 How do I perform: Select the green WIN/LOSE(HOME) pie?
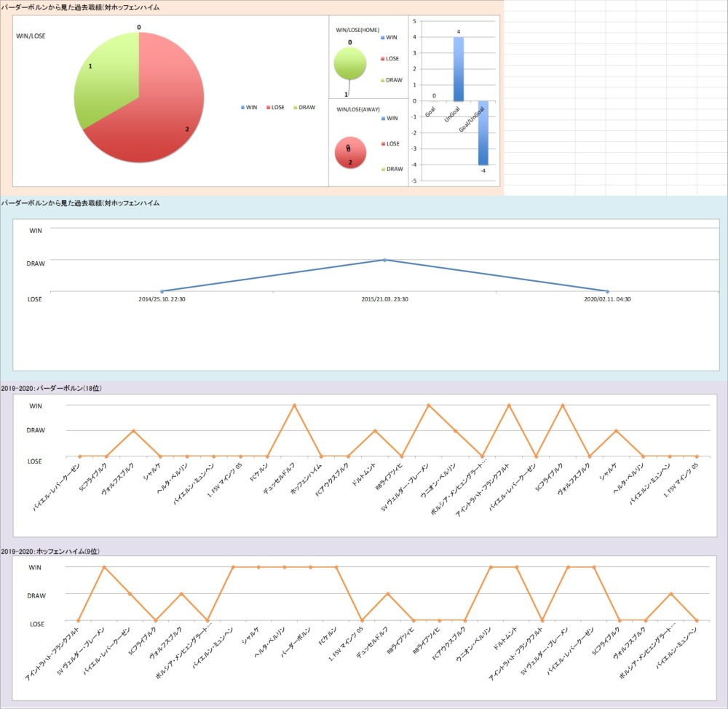[x=349, y=64]
